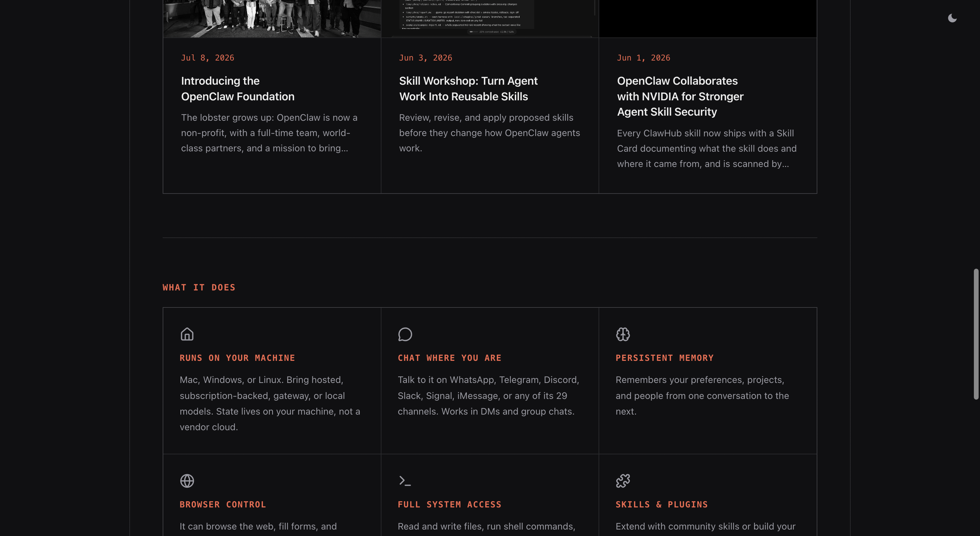Image resolution: width=980 pixels, height=536 pixels.
Task: Click the group photo thumbnail of the Foundation post
Action: [272, 19]
